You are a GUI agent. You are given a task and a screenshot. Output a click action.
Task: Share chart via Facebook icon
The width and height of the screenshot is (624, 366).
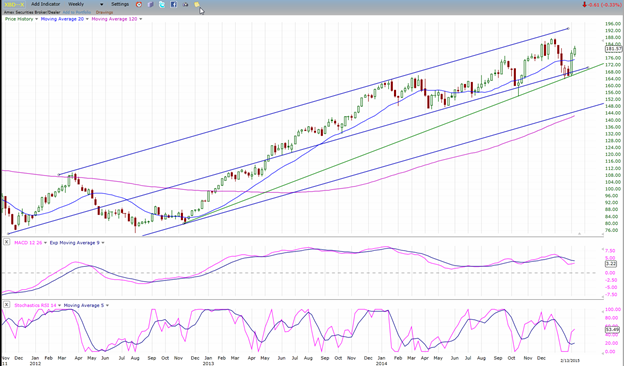click(x=174, y=4)
